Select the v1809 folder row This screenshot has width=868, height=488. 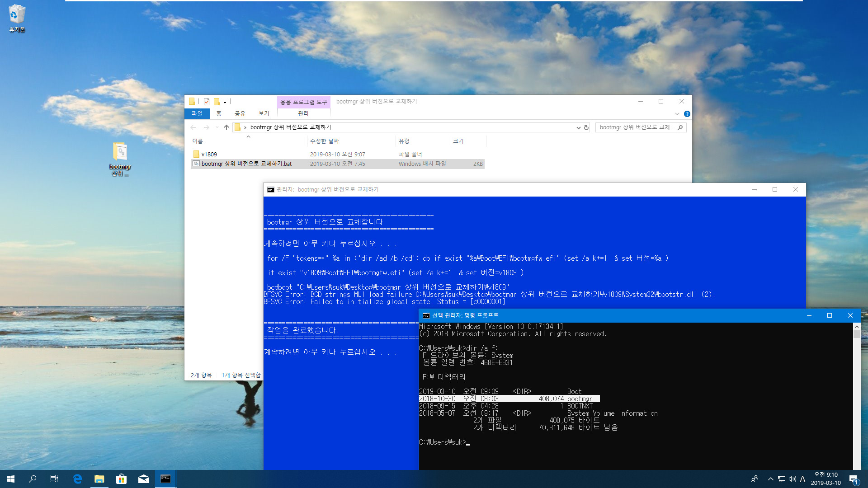point(337,154)
